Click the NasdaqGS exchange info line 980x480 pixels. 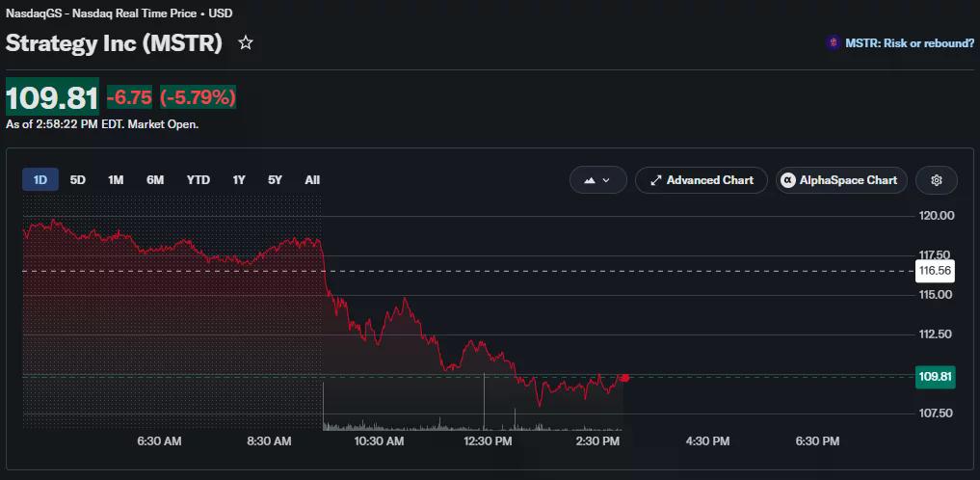[x=119, y=13]
